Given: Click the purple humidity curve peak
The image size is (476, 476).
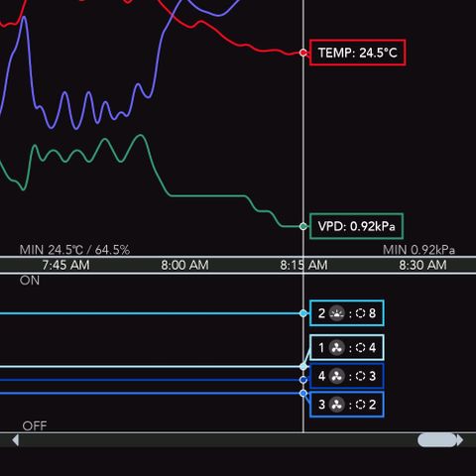Looking at the screenshot, I should 24,18.
